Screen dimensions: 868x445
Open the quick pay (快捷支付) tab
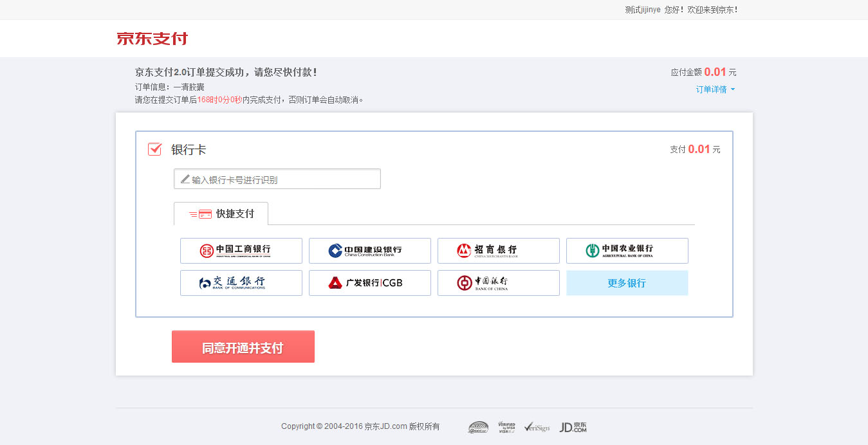coord(221,213)
